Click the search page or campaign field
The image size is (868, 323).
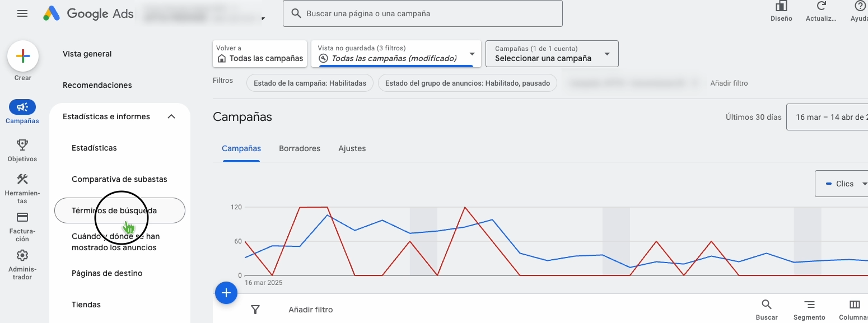point(423,13)
